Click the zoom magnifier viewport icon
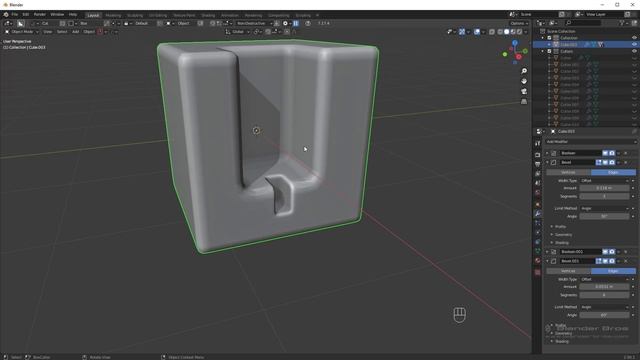640x360 pixels. (x=524, y=71)
